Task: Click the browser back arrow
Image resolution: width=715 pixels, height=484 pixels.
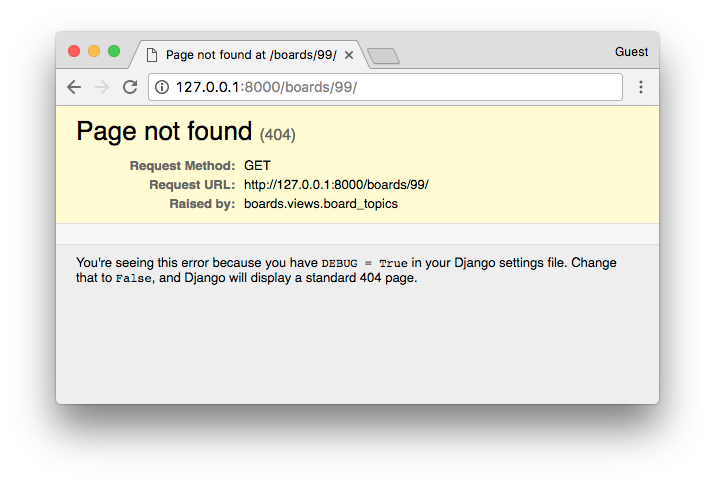Action: click(x=74, y=87)
